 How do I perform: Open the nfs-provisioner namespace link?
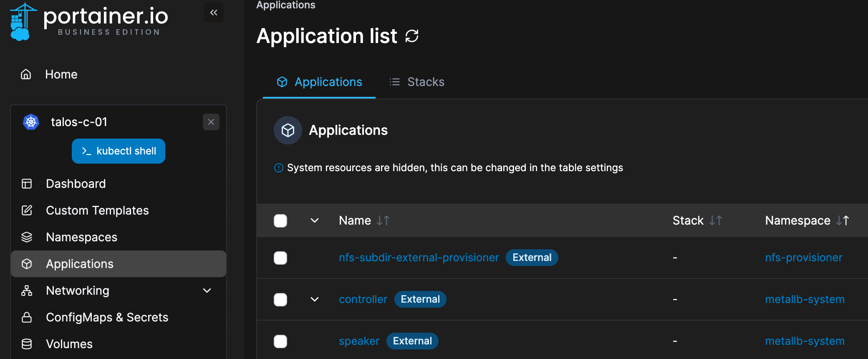pos(804,258)
